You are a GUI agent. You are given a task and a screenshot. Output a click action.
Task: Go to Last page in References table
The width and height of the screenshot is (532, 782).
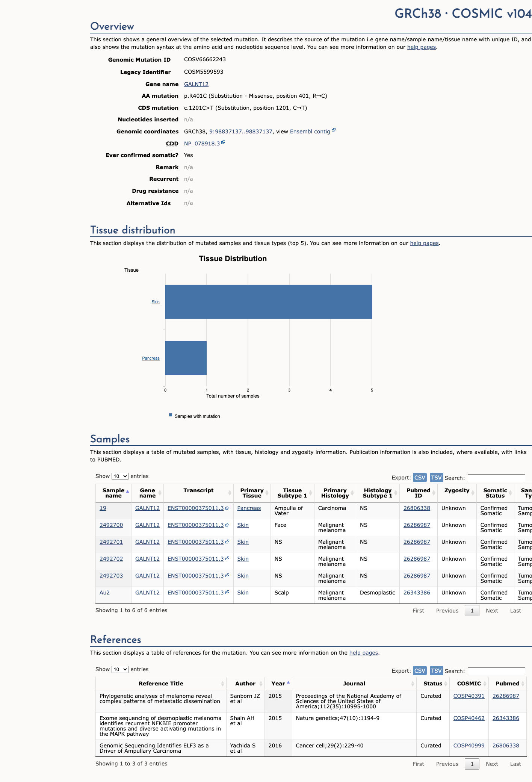(515, 764)
